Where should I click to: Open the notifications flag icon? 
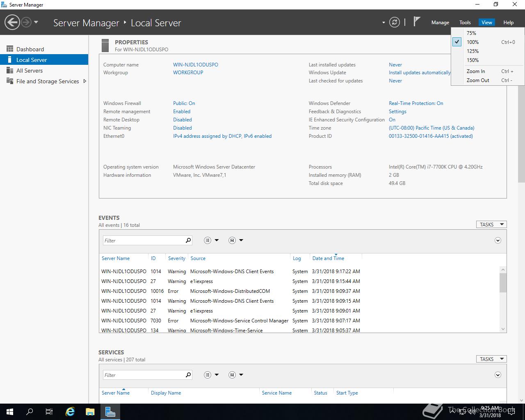click(x=417, y=21)
